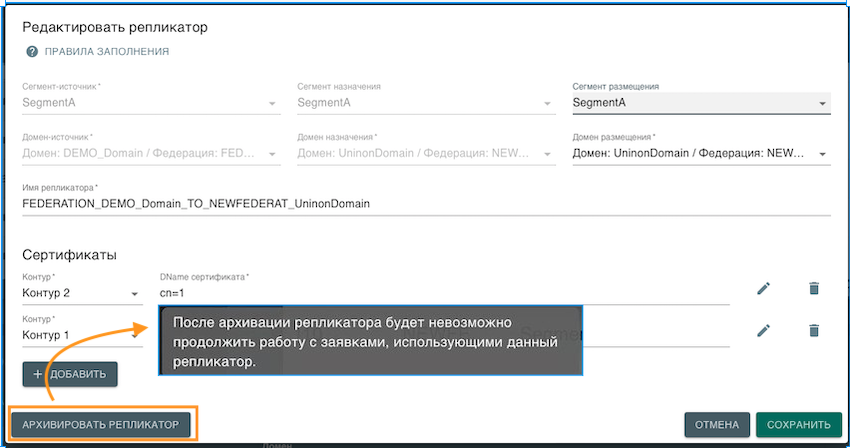Viewport: 850px width, 448px height.
Task: Focus the DName сертификата field with cn=1
Action: tap(444, 293)
